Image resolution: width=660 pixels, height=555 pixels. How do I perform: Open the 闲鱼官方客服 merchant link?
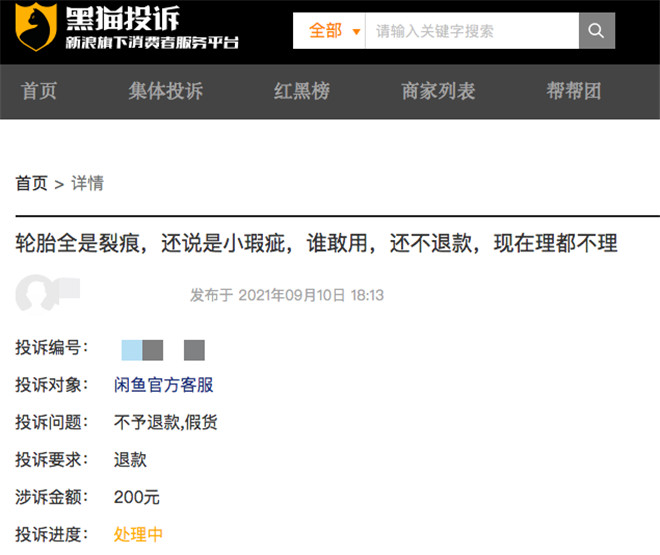coord(164,385)
